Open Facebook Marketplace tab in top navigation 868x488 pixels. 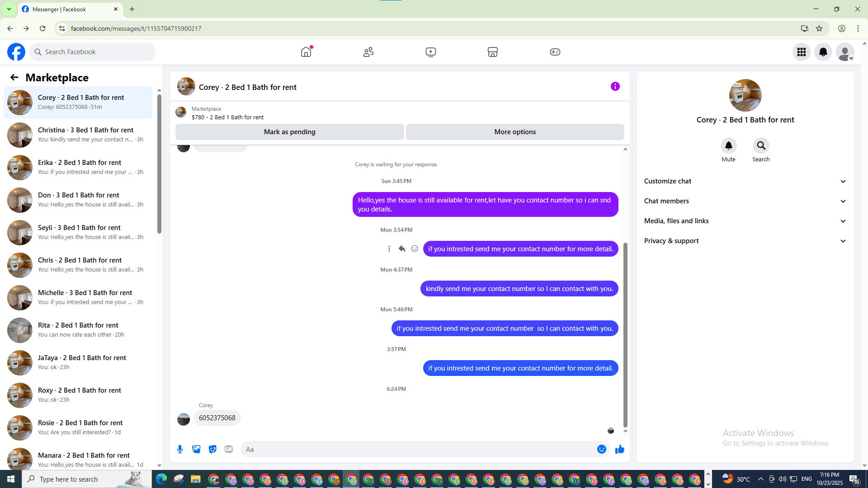point(492,52)
